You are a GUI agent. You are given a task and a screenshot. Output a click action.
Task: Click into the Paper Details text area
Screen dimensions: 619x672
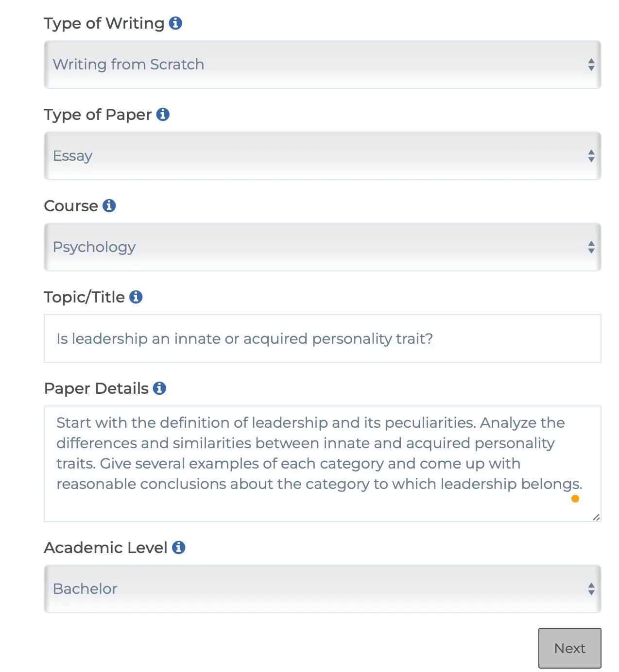(323, 464)
